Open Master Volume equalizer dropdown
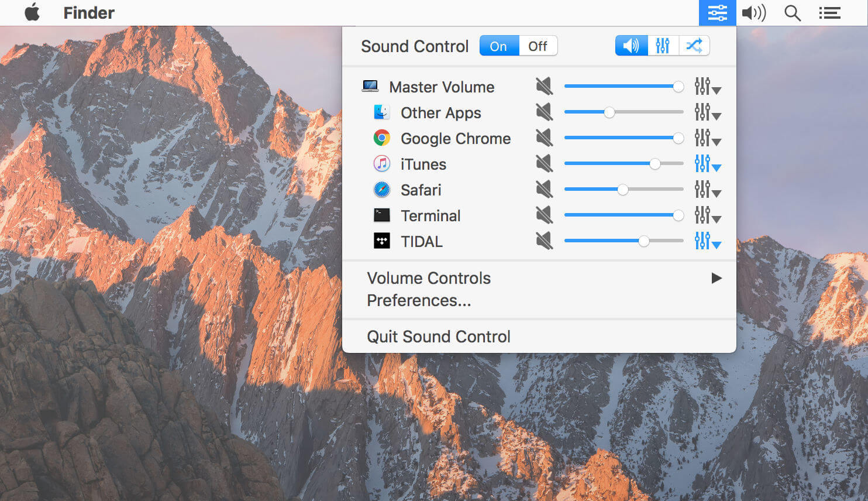Image resolution: width=868 pixels, height=501 pixels. (x=707, y=87)
